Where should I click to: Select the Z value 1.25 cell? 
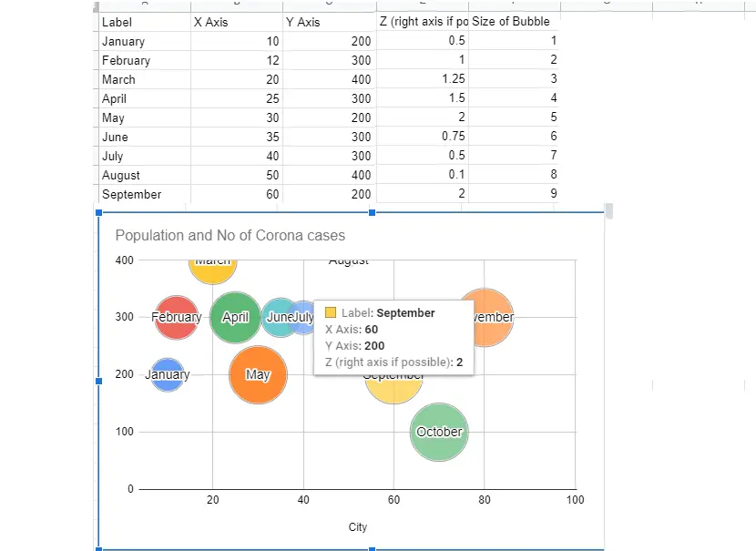[422, 79]
